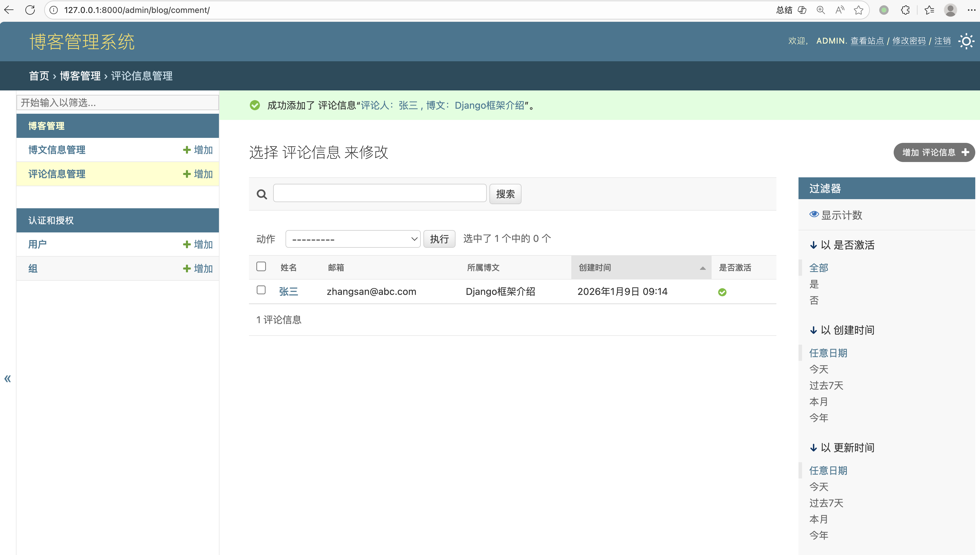Open the zoom magnifier icon in address bar
The height and width of the screenshot is (555, 980).
tap(821, 10)
